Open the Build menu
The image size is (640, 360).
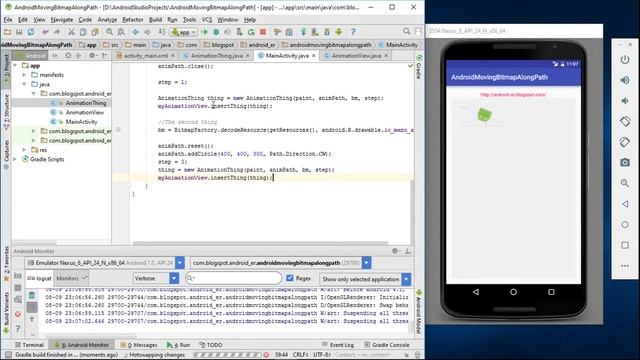(155, 20)
